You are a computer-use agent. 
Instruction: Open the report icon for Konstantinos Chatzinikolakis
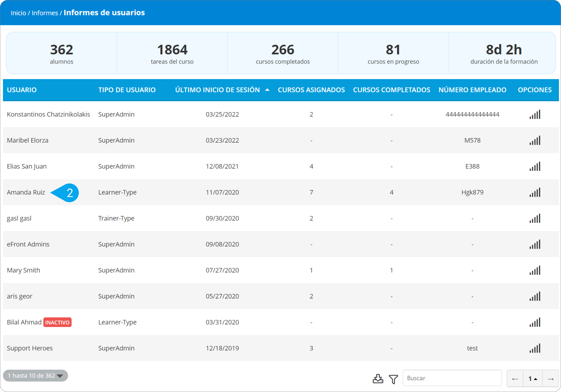535,114
